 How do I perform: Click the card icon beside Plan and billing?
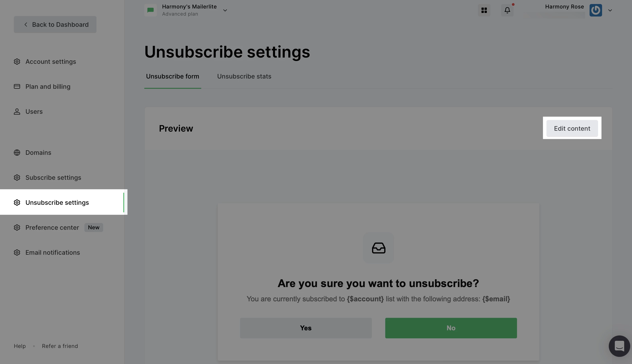(17, 87)
